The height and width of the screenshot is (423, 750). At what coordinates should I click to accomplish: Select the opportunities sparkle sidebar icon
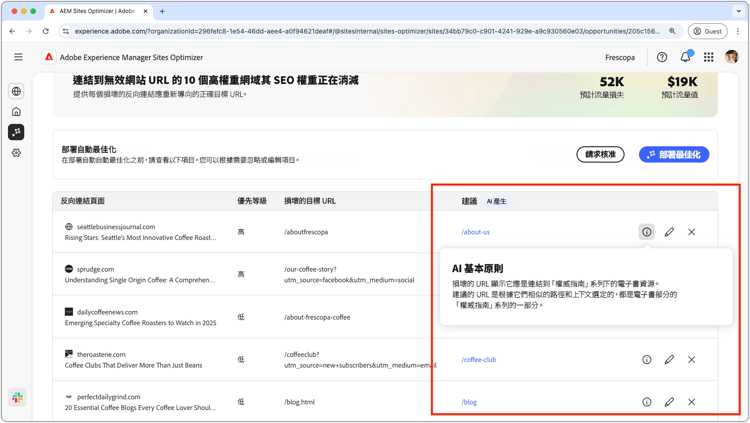pyautogui.click(x=16, y=132)
